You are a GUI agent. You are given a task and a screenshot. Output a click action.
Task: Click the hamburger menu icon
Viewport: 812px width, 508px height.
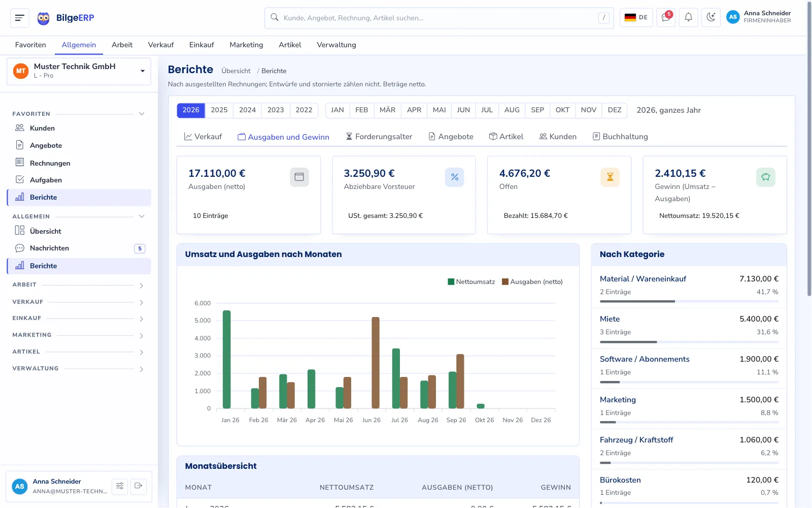point(20,18)
